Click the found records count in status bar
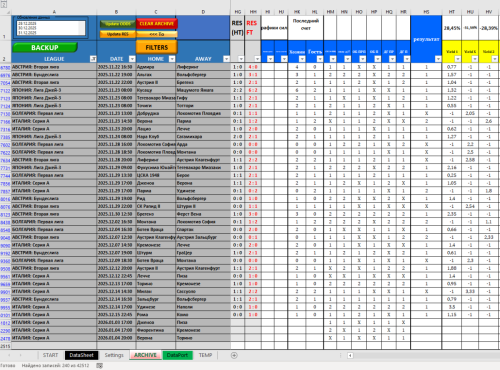The height and width of the screenshot is (370, 500). 56,366
